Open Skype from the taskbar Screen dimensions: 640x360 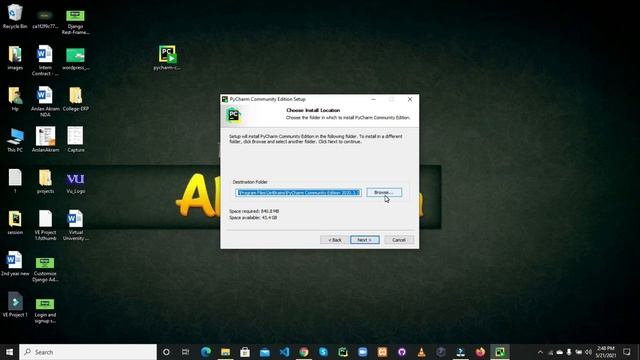323,352
